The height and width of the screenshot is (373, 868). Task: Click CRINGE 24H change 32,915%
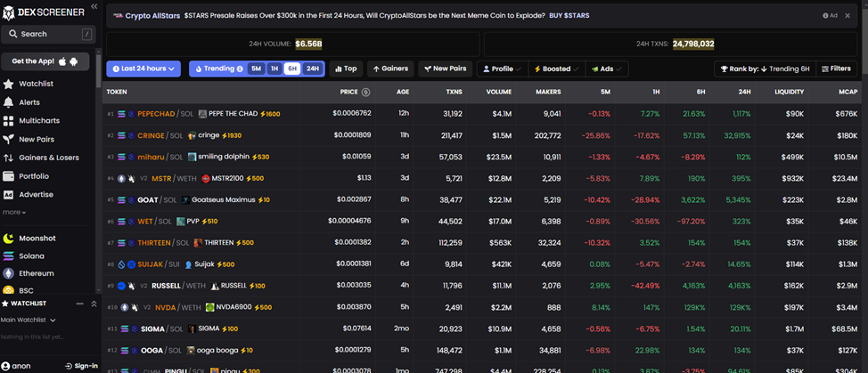coord(736,135)
